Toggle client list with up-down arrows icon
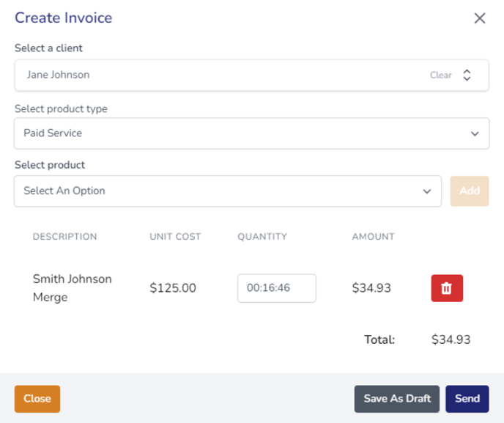The image size is (504, 423). coord(467,75)
